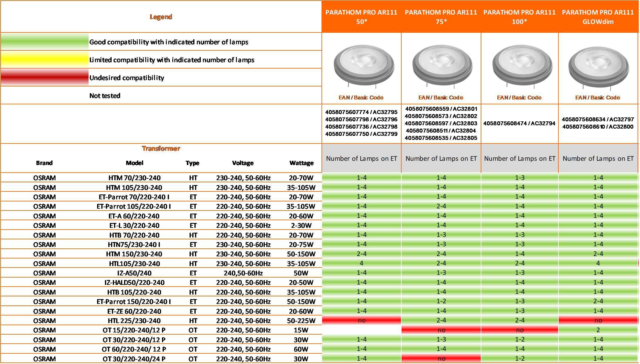This screenshot has width=640, height=364.
Task: Click the PARATHOM PRO AR111 100* column header
Action: coord(520,17)
